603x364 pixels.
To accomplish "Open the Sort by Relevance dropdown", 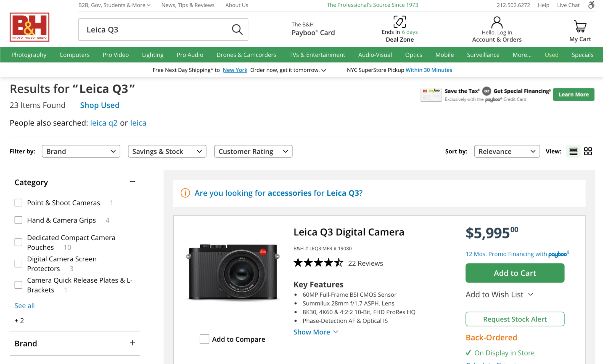I will click(507, 151).
